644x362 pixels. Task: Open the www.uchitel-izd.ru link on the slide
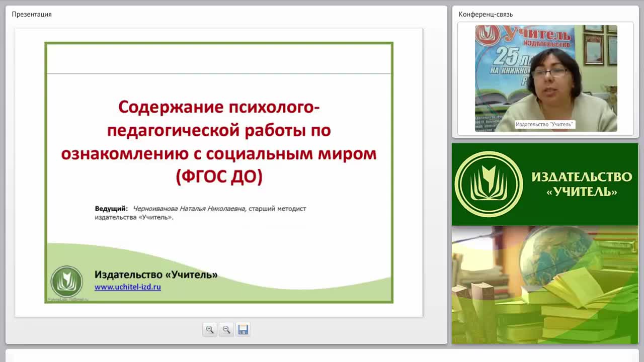(x=128, y=287)
